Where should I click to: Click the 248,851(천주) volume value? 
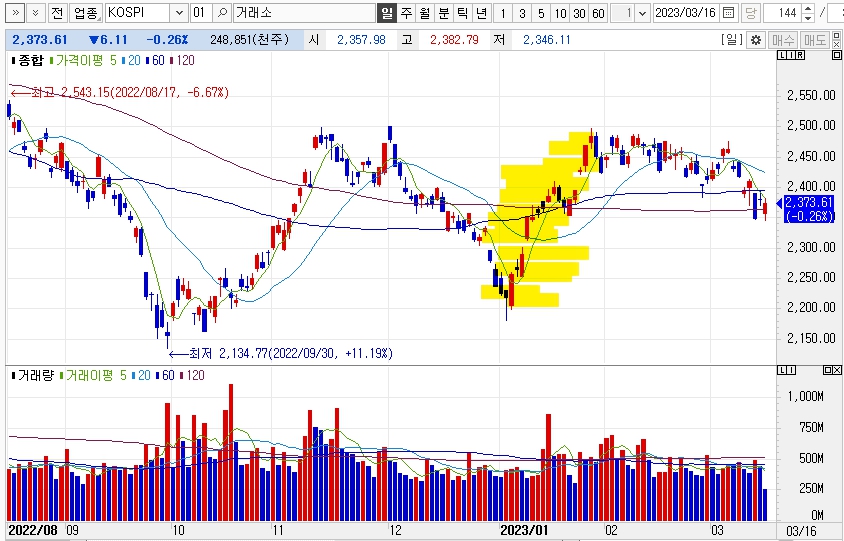coord(249,40)
